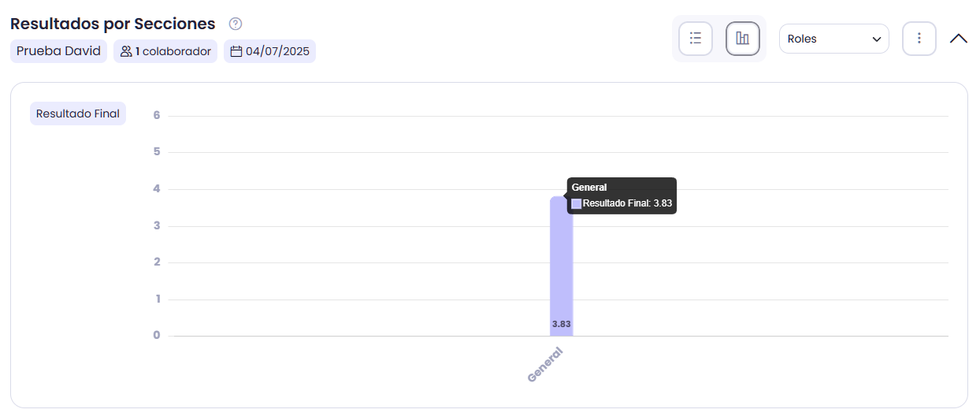This screenshot has height=413, width=980.
Task: Click the calendar icon beside the date
Action: coord(236,51)
